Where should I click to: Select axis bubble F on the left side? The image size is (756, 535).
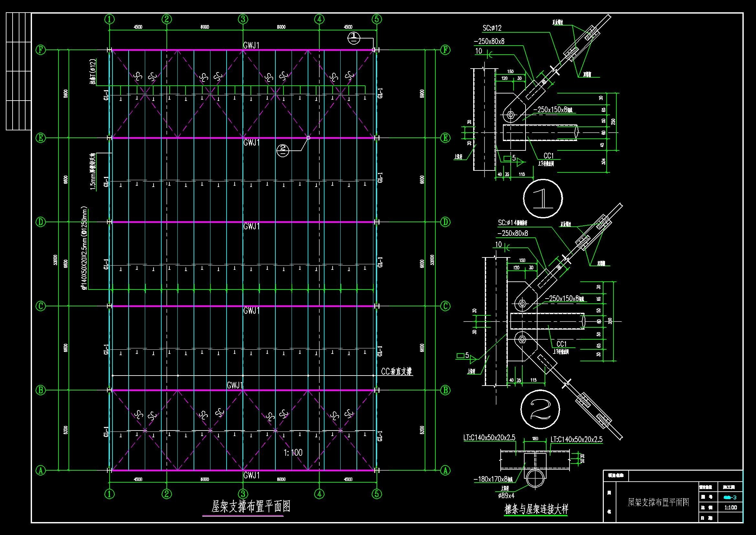[40, 50]
